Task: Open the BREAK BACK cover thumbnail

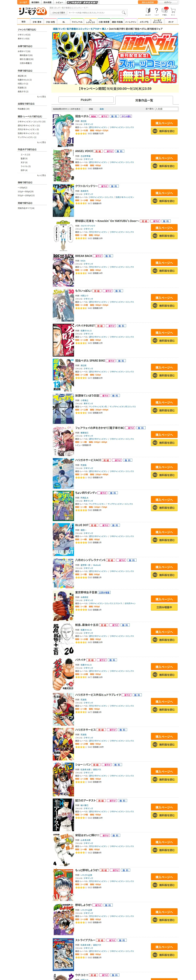Action: [x=63, y=270]
